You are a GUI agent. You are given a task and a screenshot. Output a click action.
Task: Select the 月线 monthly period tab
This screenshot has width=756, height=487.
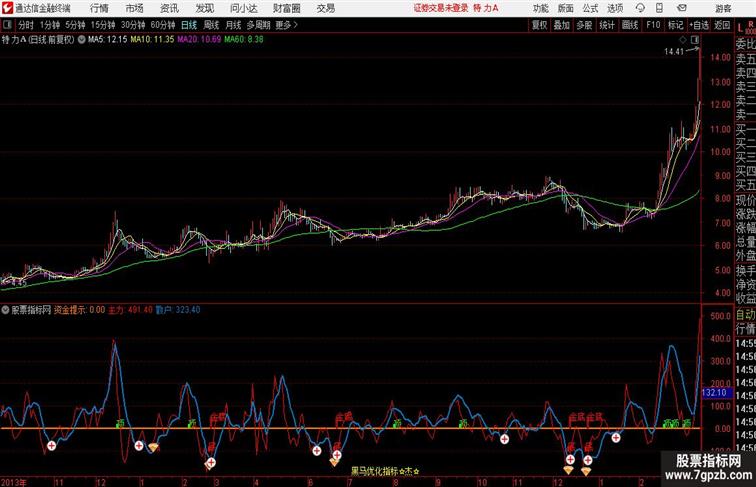tap(233, 25)
